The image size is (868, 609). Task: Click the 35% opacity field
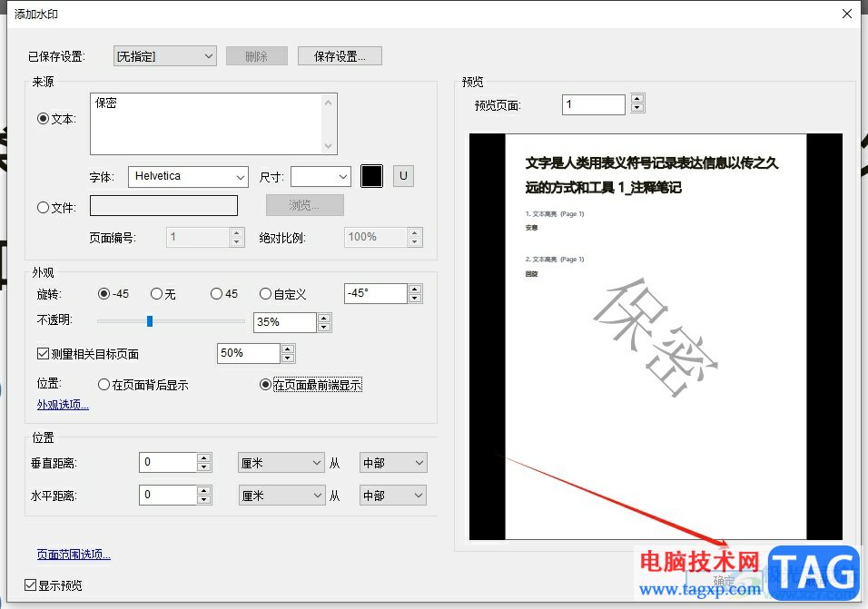pyautogui.click(x=284, y=322)
